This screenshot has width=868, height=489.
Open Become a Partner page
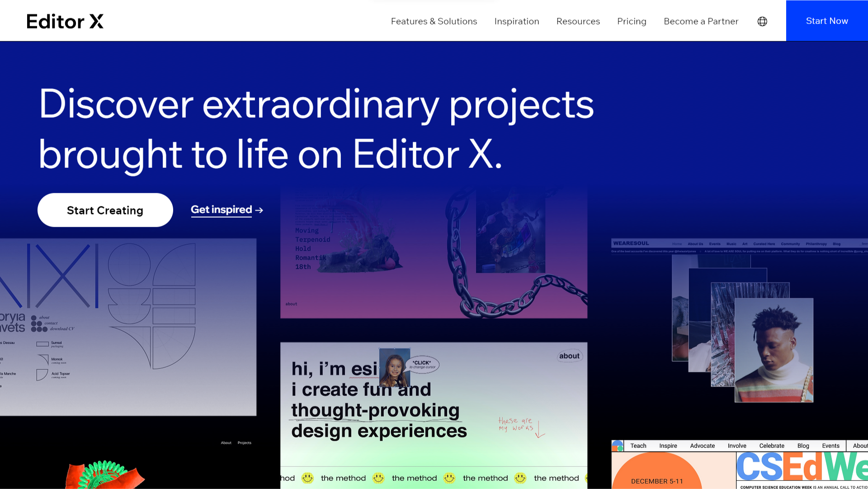pos(701,21)
